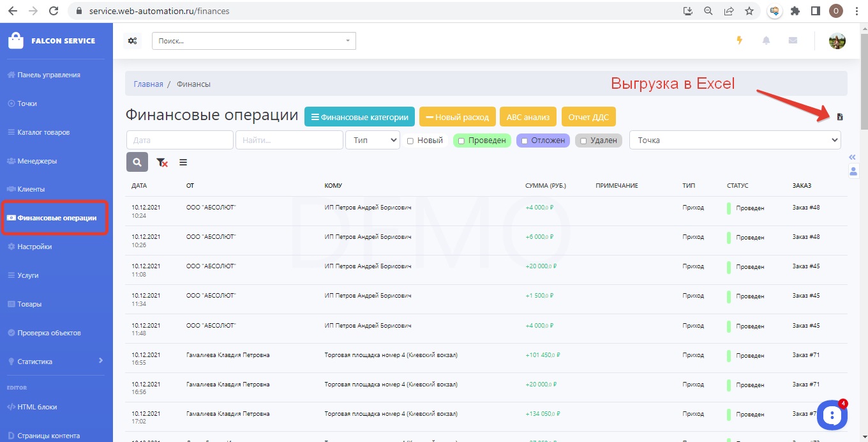Open the mail envelope icon
This screenshot has height=442, width=868.
point(793,40)
